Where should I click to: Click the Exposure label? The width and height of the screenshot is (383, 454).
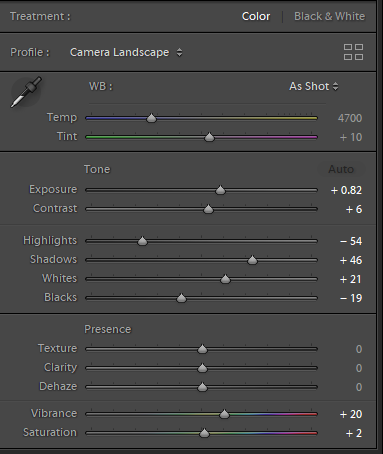(53, 189)
